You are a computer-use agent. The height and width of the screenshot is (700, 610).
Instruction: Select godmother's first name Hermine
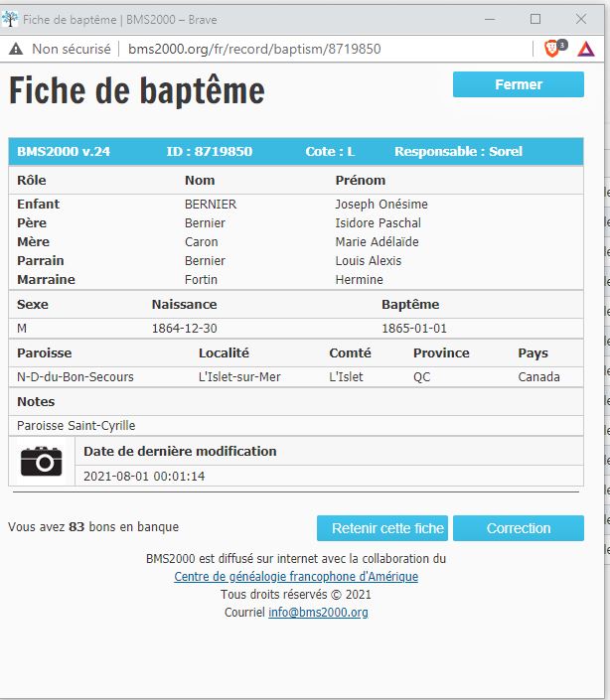click(359, 279)
